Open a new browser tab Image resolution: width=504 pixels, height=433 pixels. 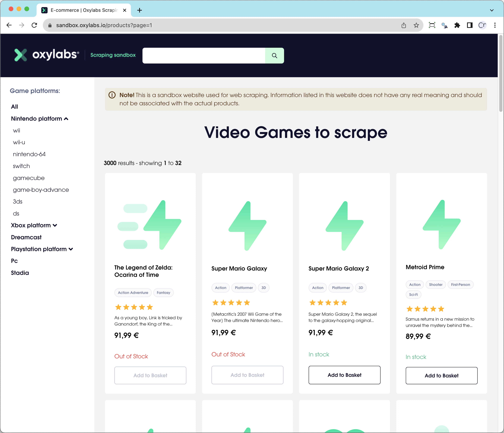click(x=139, y=10)
